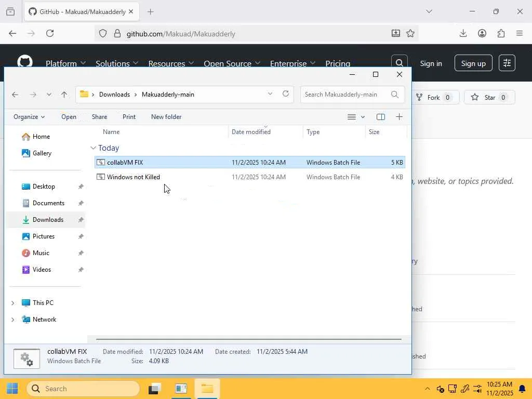Click the Sign up button on GitHub
Image resolution: width=532 pixels, height=399 pixels.
[x=473, y=63]
